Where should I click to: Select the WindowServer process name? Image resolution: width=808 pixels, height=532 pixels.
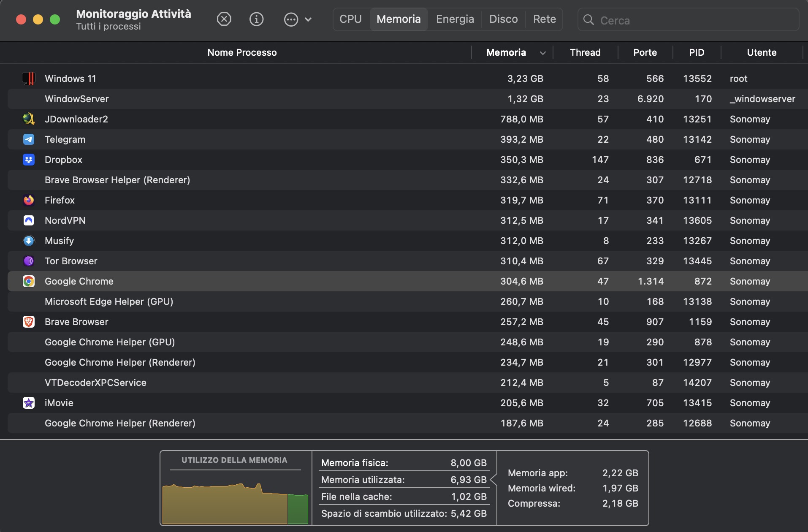(x=77, y=99)
